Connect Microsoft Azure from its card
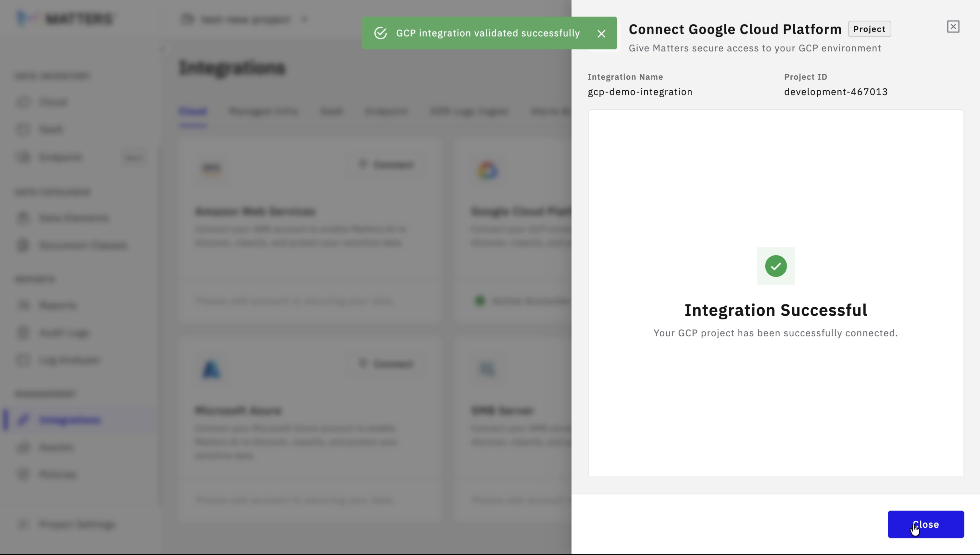 pos(386,364)
